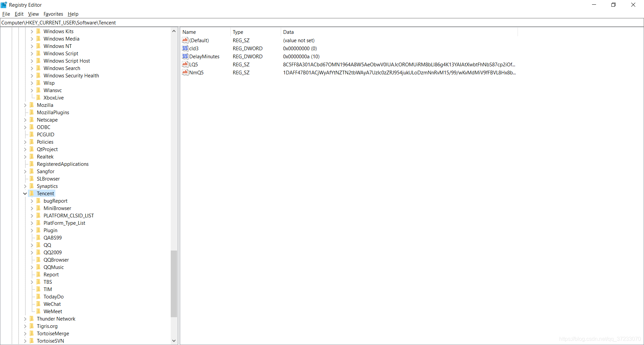The image size is (644, 345).
Task: Click the Realtek folder icon
Action: coord(32,156)
